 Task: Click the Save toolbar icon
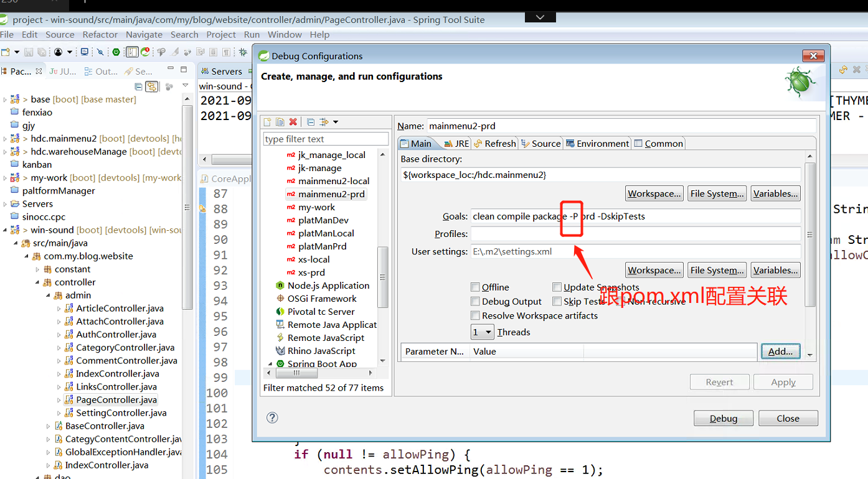tap(29, 52)
